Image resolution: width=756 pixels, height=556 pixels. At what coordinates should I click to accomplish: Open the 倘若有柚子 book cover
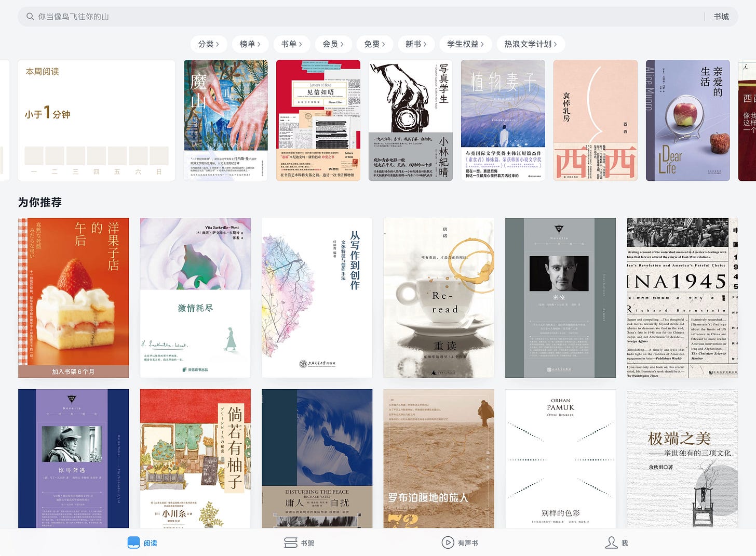(195, 458)
